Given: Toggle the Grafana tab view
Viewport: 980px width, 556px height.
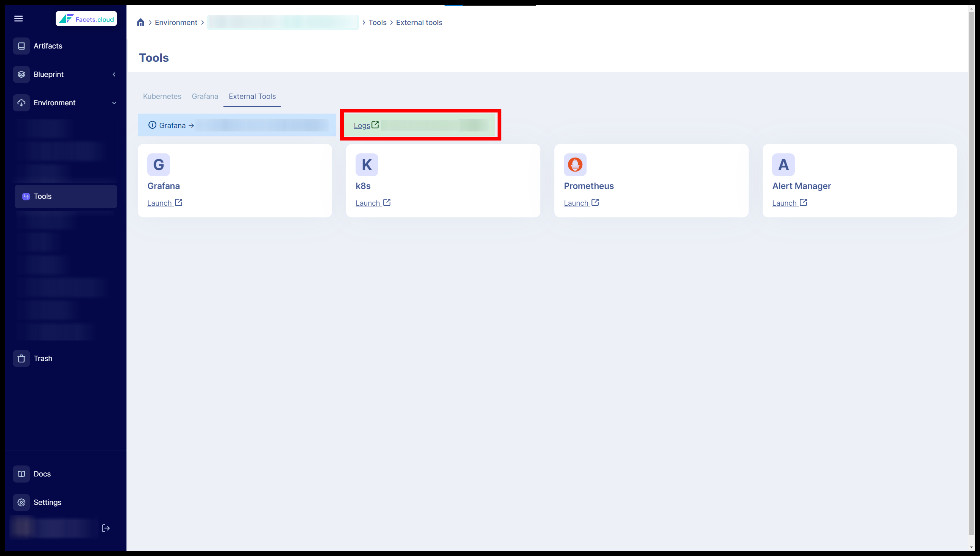Looking at the screenshot, I should (x=204, y=96).
